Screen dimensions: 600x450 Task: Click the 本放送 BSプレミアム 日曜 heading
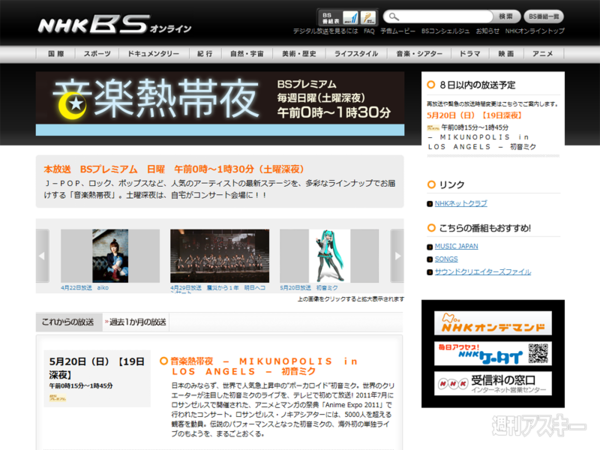174,169
